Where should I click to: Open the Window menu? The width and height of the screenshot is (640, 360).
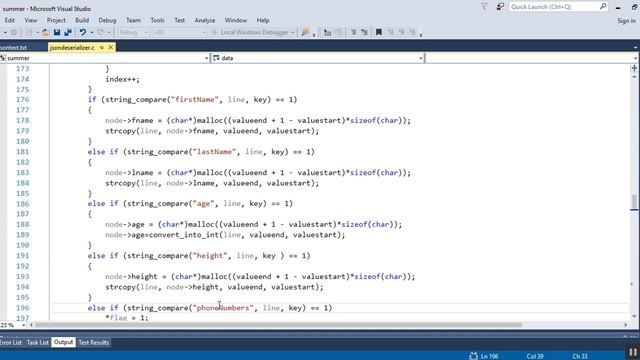coord(236,20)
